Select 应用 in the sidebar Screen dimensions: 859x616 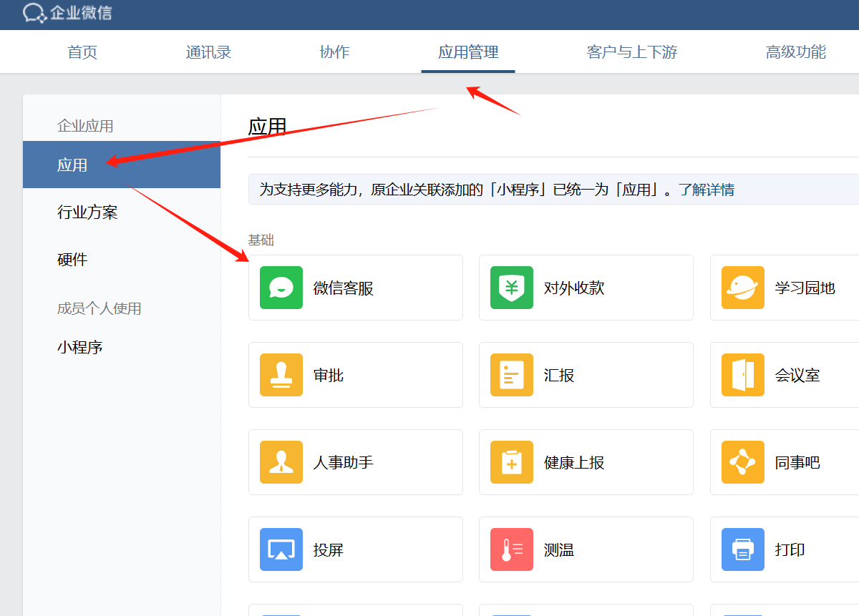[x=122, y=165]
